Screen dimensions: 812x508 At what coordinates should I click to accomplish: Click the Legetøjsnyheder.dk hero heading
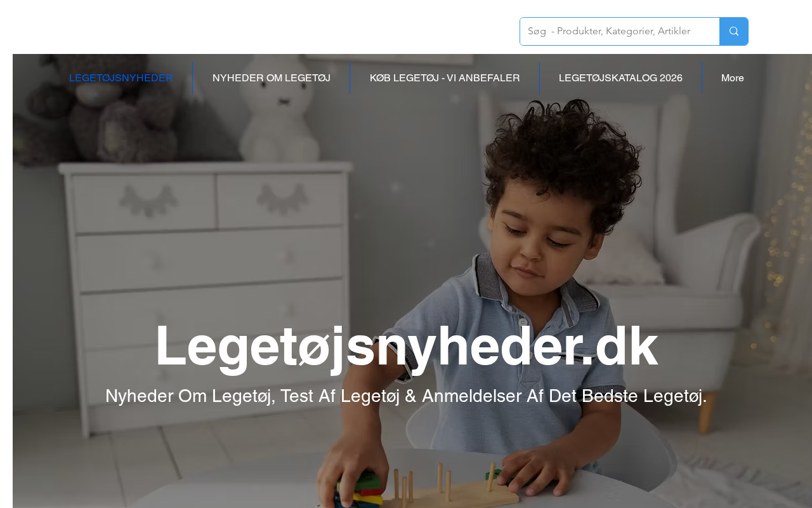pos(406,345)
